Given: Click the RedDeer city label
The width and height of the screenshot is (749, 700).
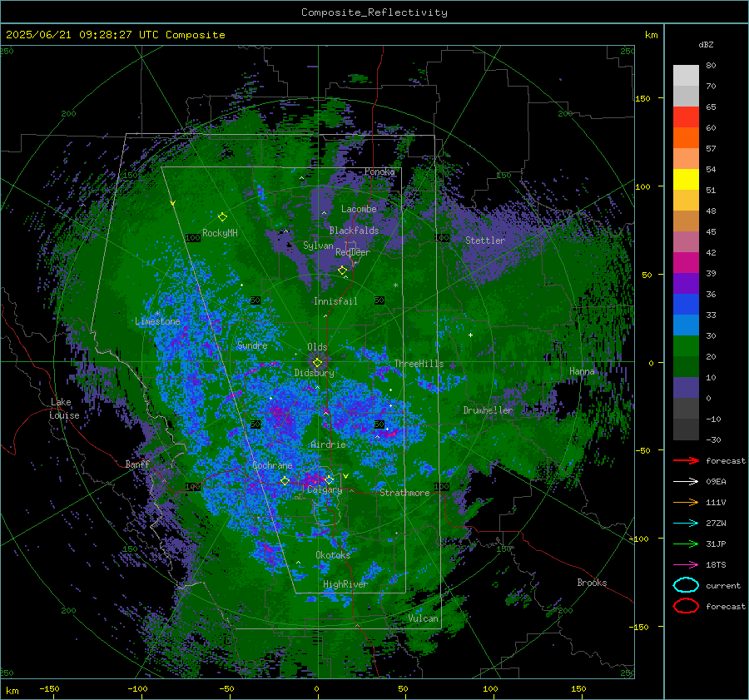Looking at the screenshot, I should coord(353,252).
